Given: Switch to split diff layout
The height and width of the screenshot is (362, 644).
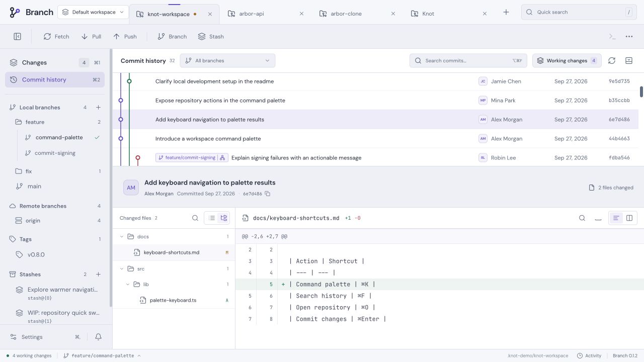Looking at the screenshot, I should [x=629, y=218].
